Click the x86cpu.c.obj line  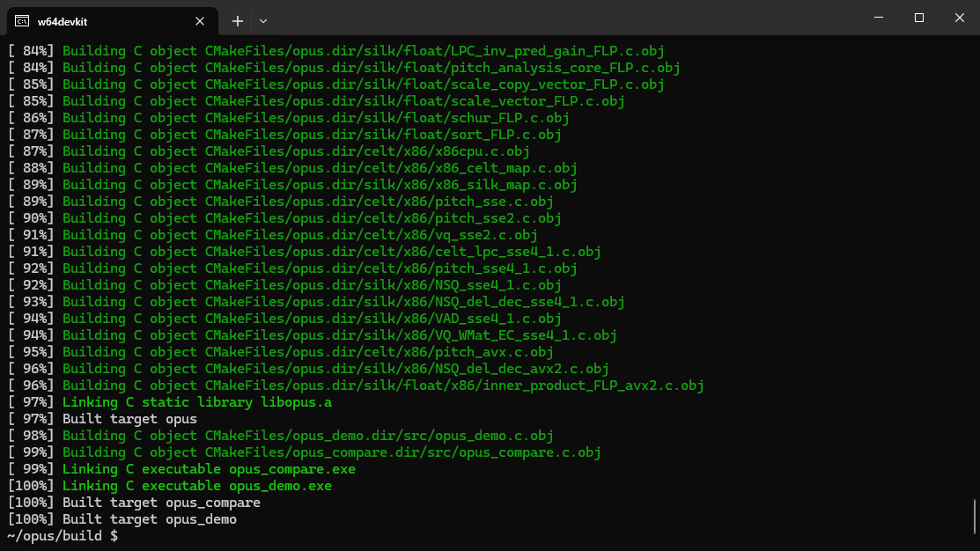click(269, 151)
